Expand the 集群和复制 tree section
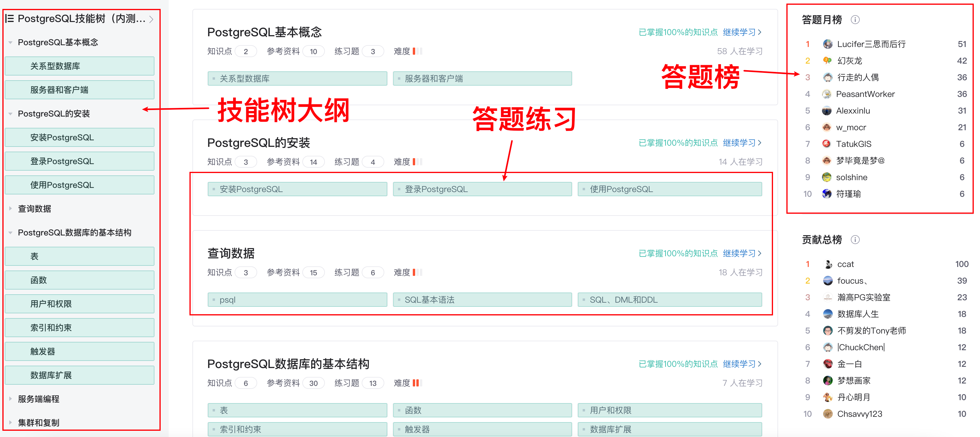 click(10, 422)
